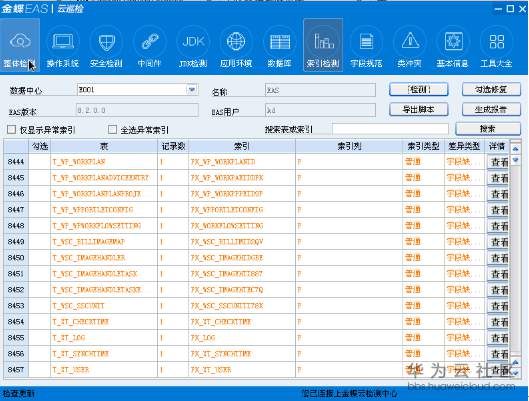Click the 索引类型 column header
The image size is (529, 401).
(x=423, y=146)
